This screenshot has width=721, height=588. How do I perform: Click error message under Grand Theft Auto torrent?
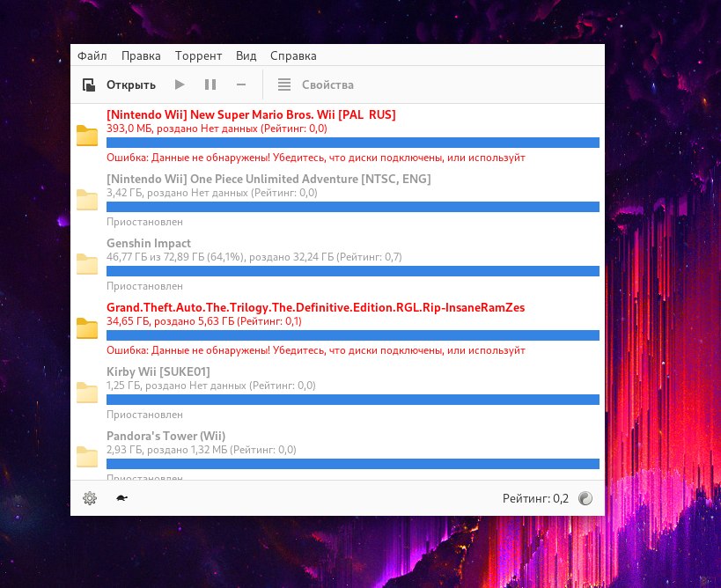(x=316, y=350)
